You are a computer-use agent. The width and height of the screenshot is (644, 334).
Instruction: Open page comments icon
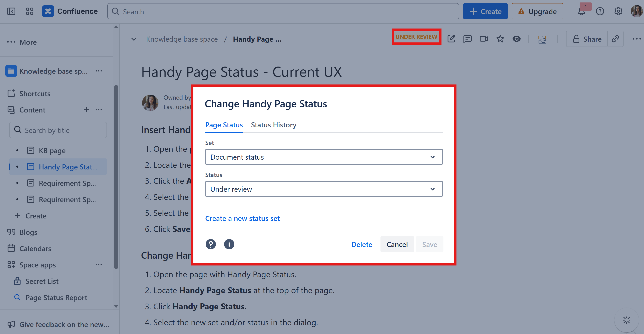[467, 39]
